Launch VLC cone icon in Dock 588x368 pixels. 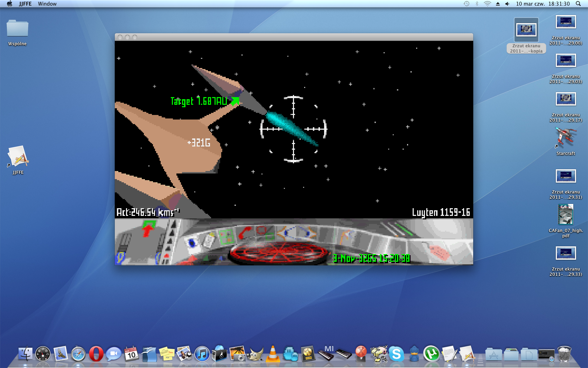[273, 354]
